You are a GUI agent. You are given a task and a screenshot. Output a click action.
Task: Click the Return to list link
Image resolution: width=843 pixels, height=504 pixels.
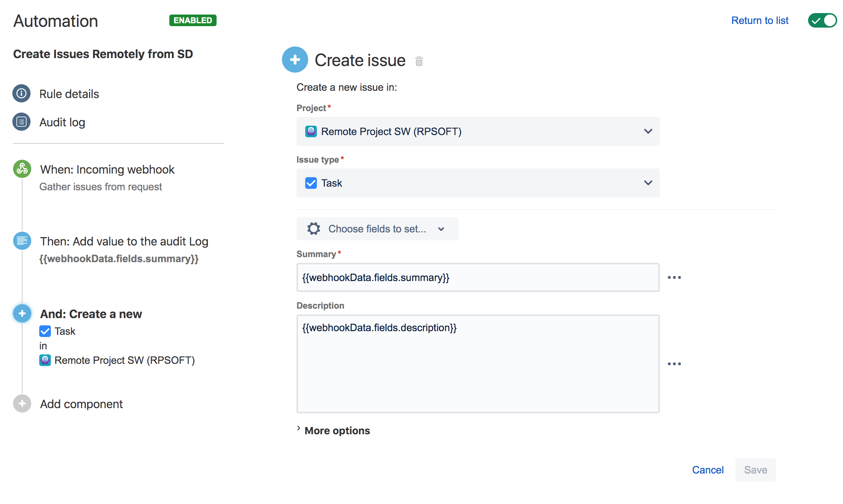759,20
